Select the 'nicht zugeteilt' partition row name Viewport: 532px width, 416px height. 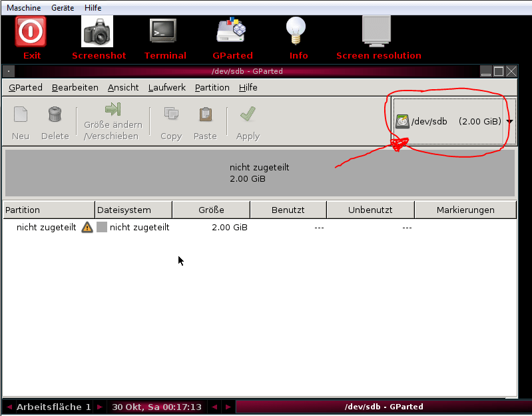(x=46, y=227)
